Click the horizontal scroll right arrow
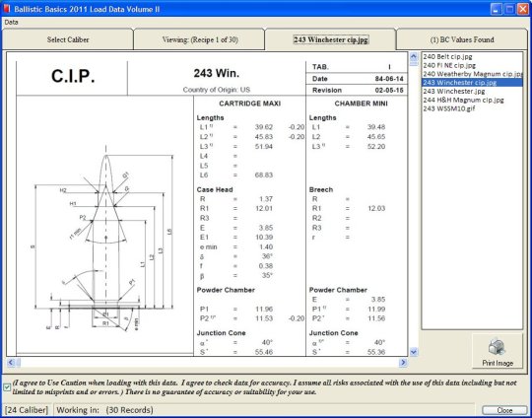The height and width of the screenshot is (418, 532). (x=403, y=363)
